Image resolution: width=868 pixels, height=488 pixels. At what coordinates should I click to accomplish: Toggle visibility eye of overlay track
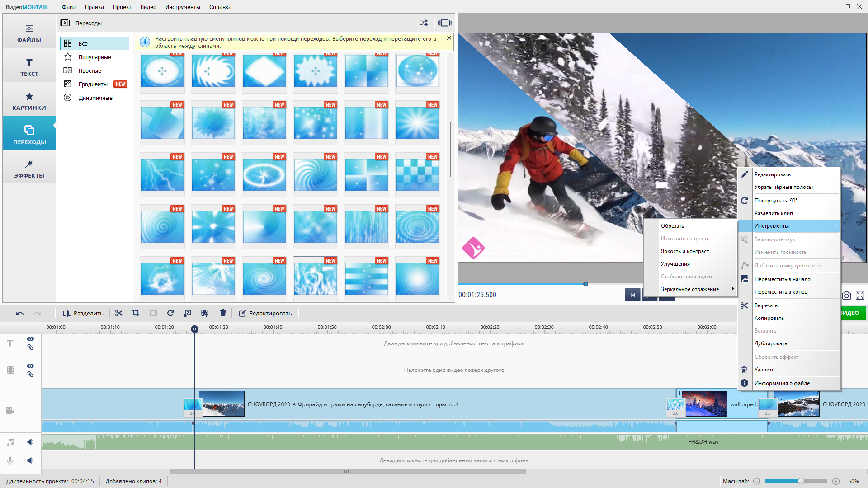click(30, 366)
